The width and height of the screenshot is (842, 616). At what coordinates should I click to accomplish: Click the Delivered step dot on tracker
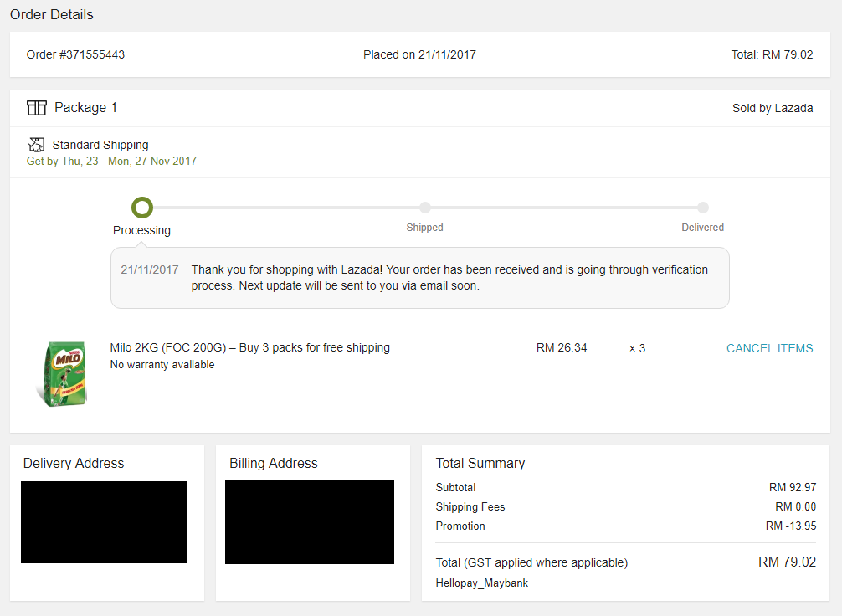click(703, 208)
